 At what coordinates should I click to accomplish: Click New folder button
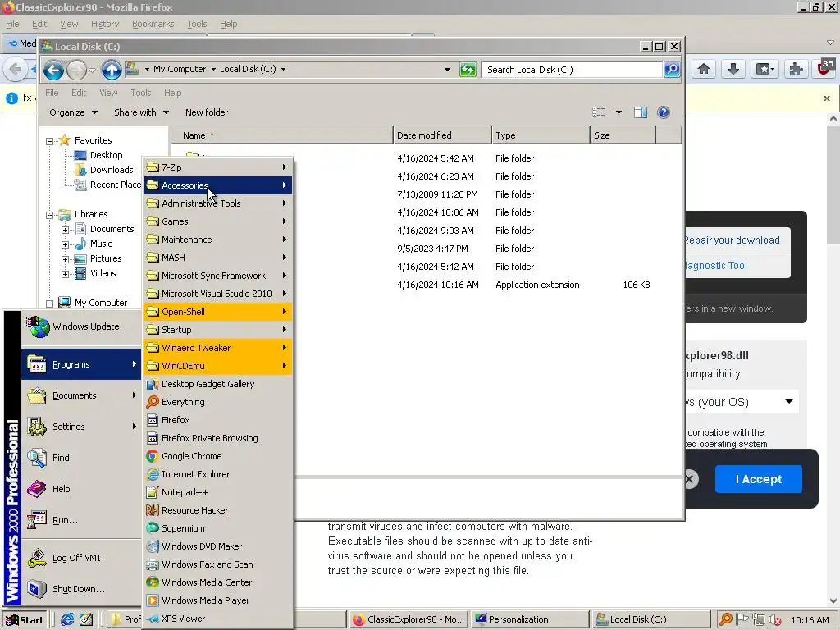pyautogui.click(x=207, y=112)
